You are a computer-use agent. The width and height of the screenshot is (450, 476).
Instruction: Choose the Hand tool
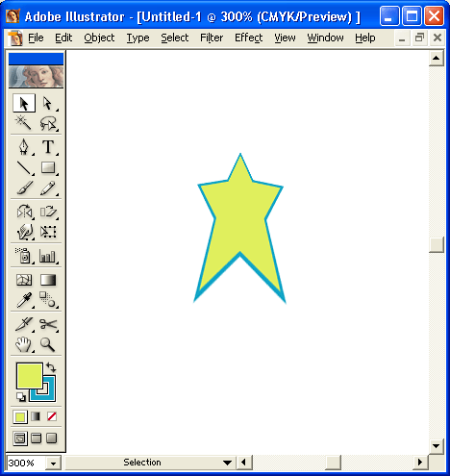[24, 344]
